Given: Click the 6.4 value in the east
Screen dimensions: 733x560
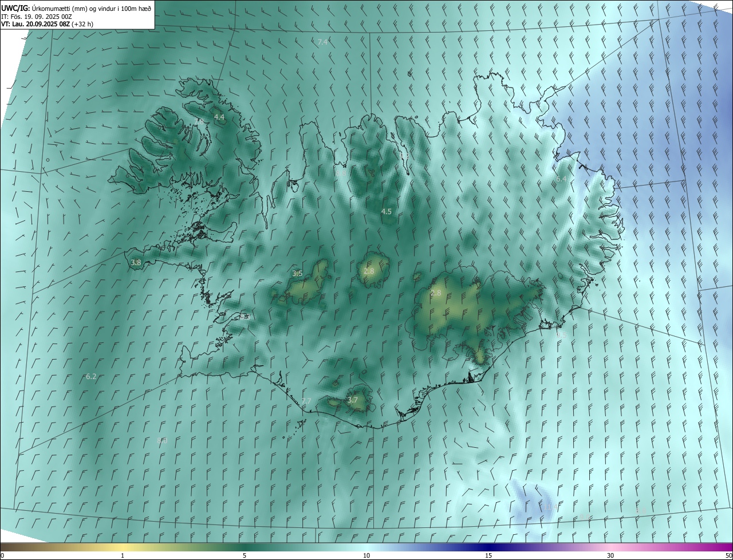Looking at the screenshot, I should coord(561,179).
